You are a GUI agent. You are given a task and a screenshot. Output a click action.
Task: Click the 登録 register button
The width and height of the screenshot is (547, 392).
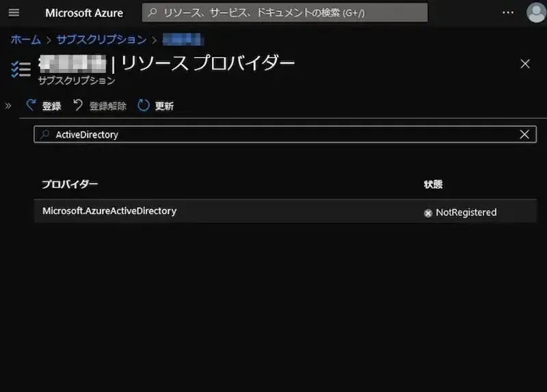pyautogui.click(x=44, y=106)
